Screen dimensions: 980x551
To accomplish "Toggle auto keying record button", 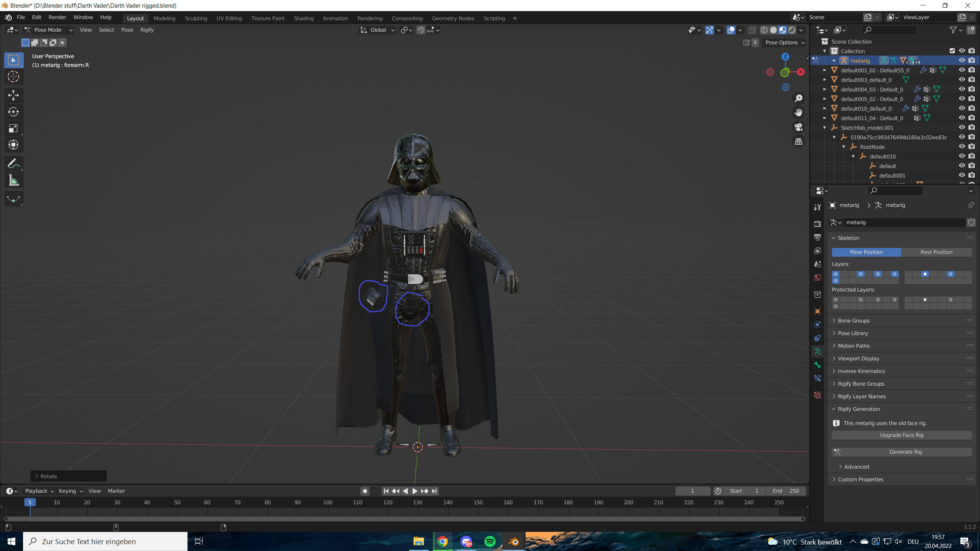I will point(365,491).
